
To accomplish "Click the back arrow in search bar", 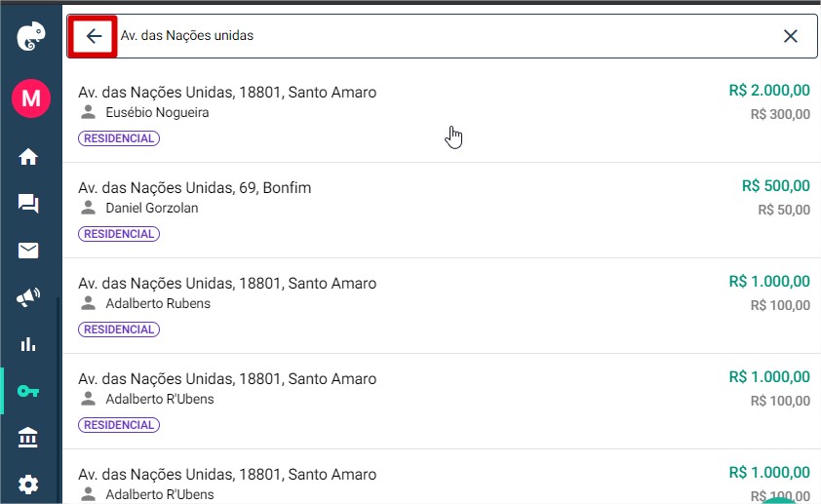I will pyautogui.click(x=94, y=36).
